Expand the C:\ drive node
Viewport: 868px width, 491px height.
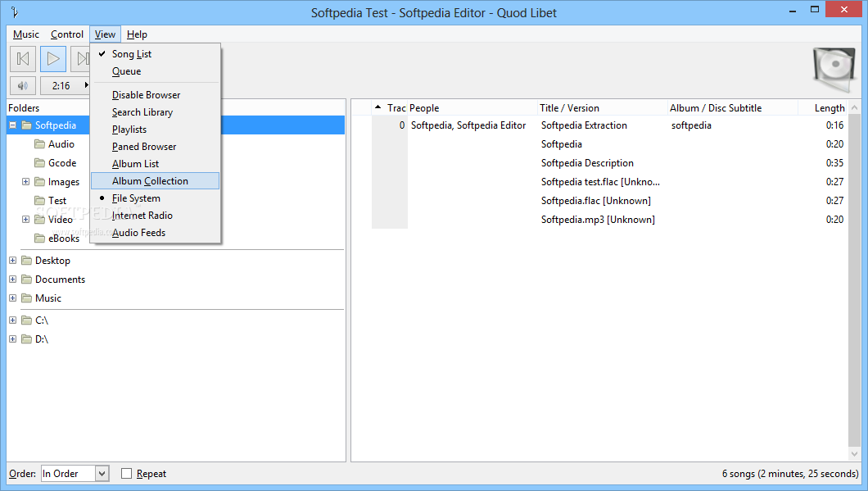pos(13,321)
